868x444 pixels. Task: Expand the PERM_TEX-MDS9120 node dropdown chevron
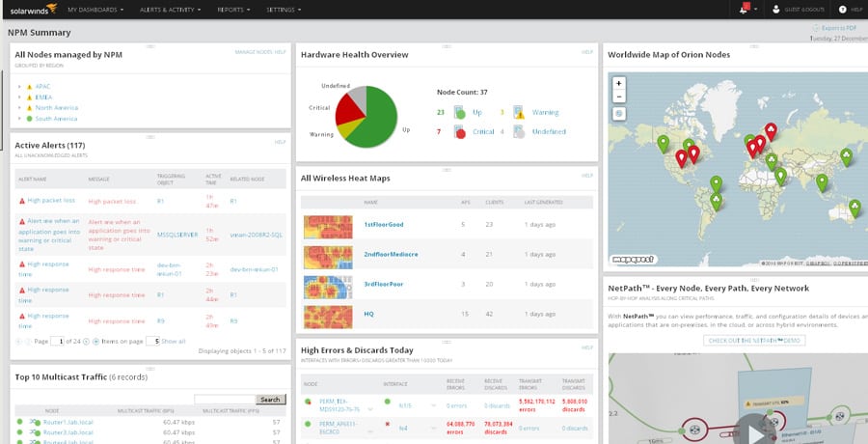(x=369, y=409)
